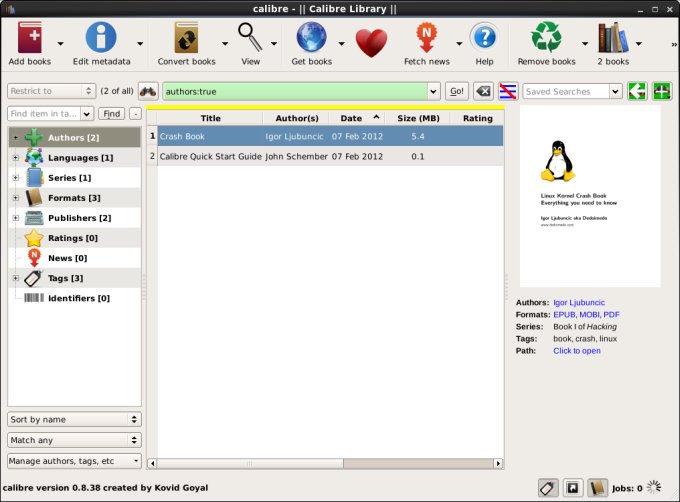Click the collapse-all minus button
The height and width of the screenshot is (502, 680).
[x=135, y=114]
